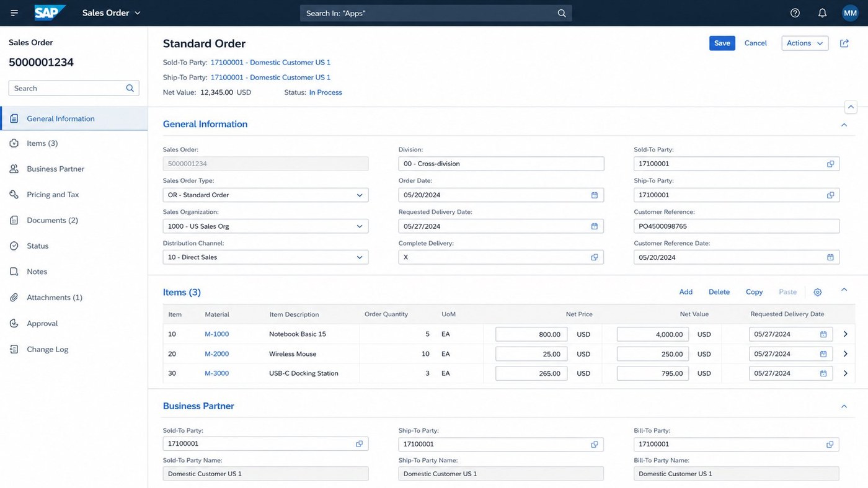
Task: Click the In Process status link
Action: coord(325,92)
